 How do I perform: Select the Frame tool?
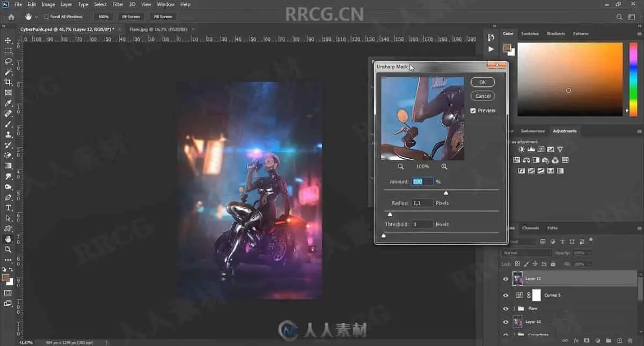coord(8,92)
